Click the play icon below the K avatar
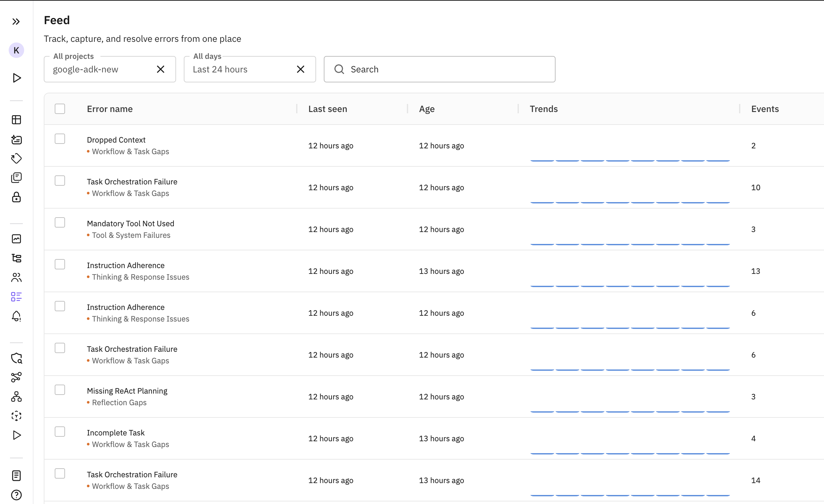824x504 pixels. click(16, 78)
